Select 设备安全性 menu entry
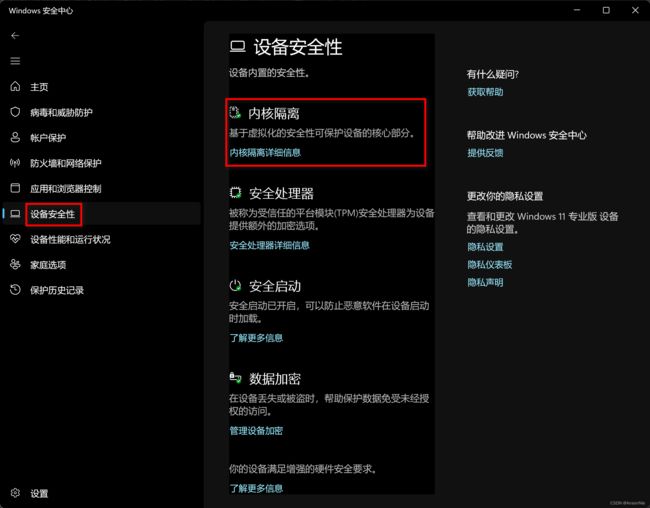The width and height of the screenshot is (650, 508). point(53,214)
